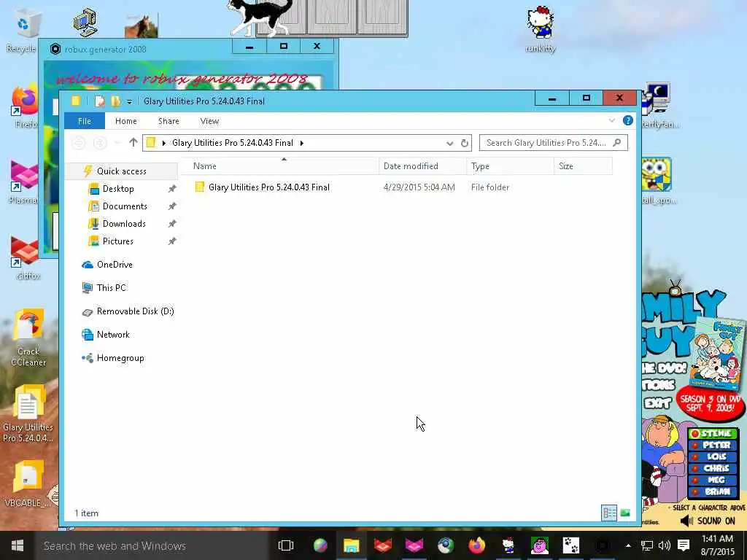Open Explorer help question mark
This screenshot has height=560, width=747.
(628, 120)
